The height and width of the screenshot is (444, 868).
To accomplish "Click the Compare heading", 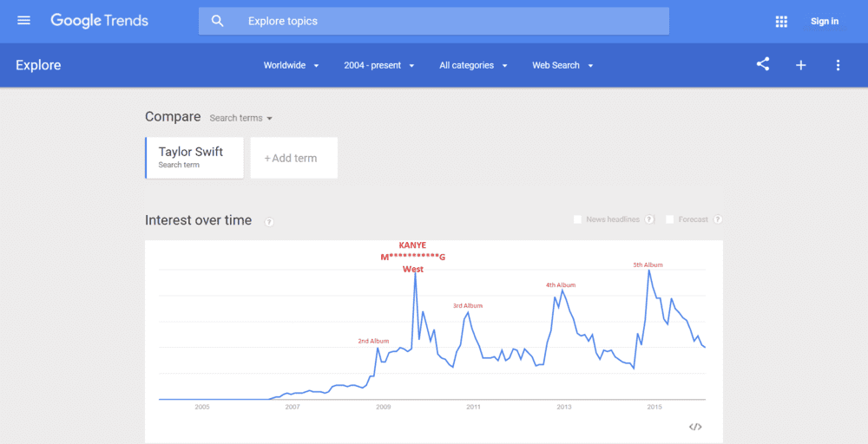I will [173, 117].
